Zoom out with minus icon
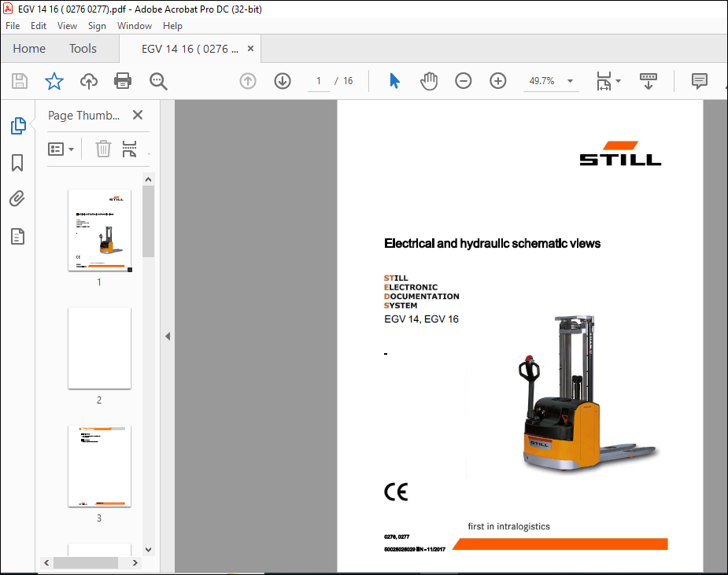 [463, 81]
